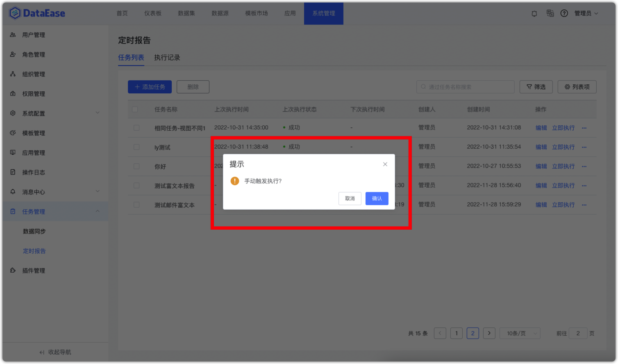Click the help question mark icon

[x=564, y=13]
